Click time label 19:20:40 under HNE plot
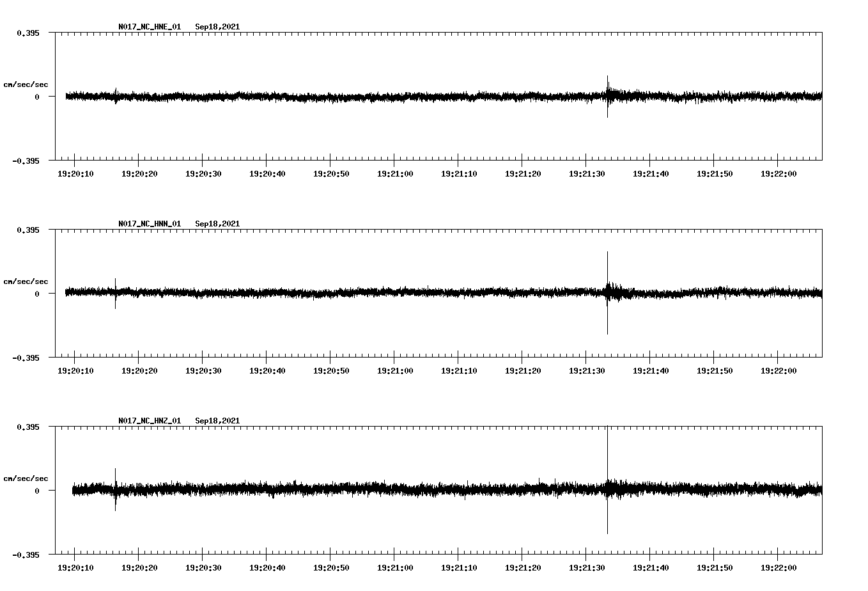 [x=267, y=174]
